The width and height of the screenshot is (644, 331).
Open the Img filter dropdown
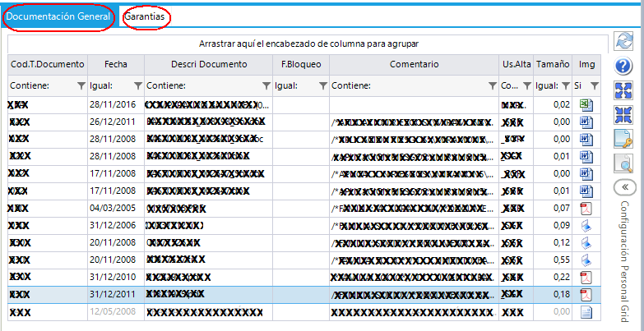[x=594, y=85]
